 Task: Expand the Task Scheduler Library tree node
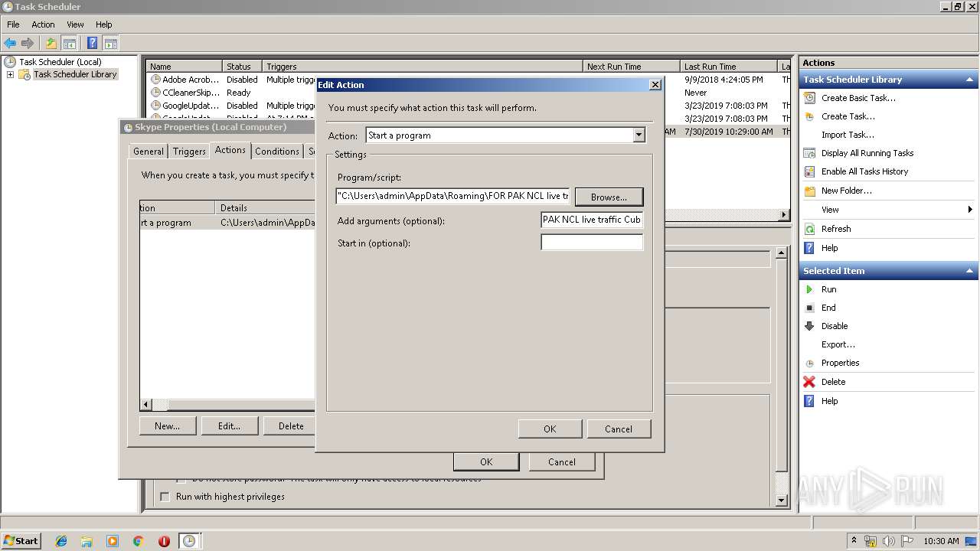[10, 74]
